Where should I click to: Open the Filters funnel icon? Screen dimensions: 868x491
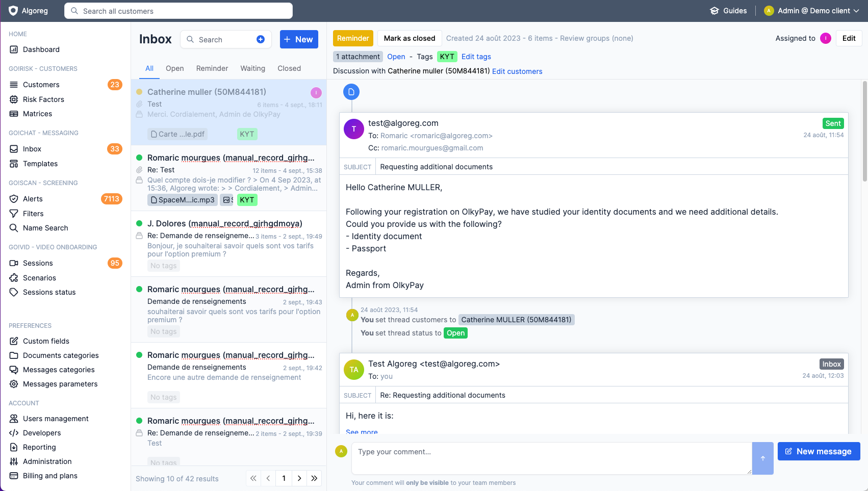(14, 214)
